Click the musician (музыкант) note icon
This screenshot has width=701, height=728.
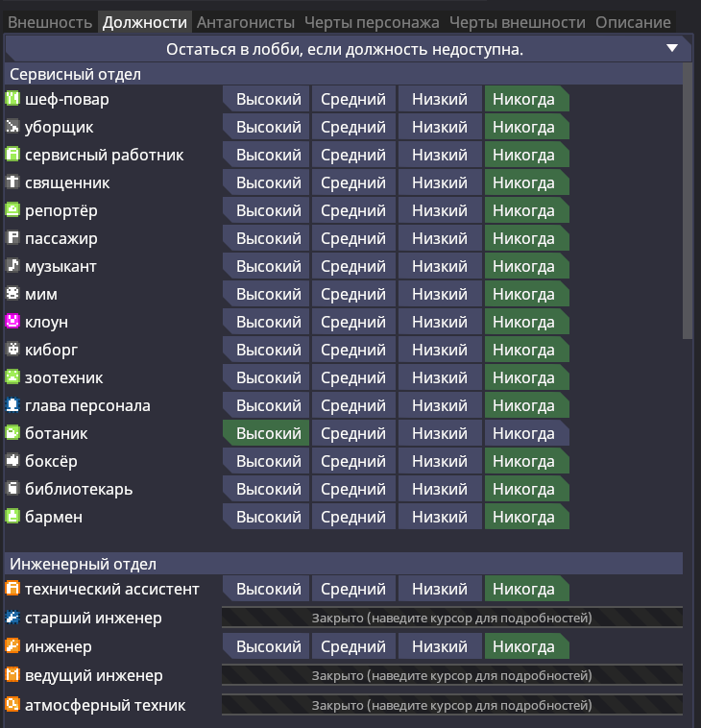click(12, 266)
